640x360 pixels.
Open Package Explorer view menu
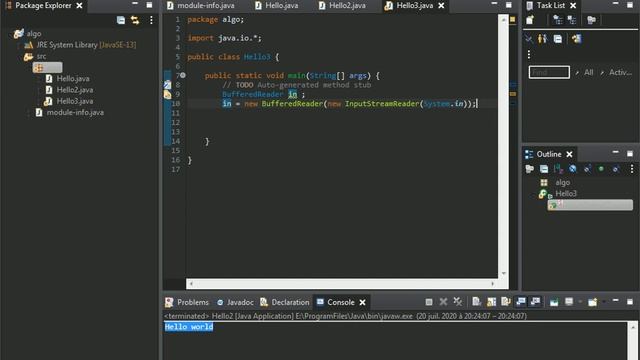pyautogui.click(x=151, y=20)
